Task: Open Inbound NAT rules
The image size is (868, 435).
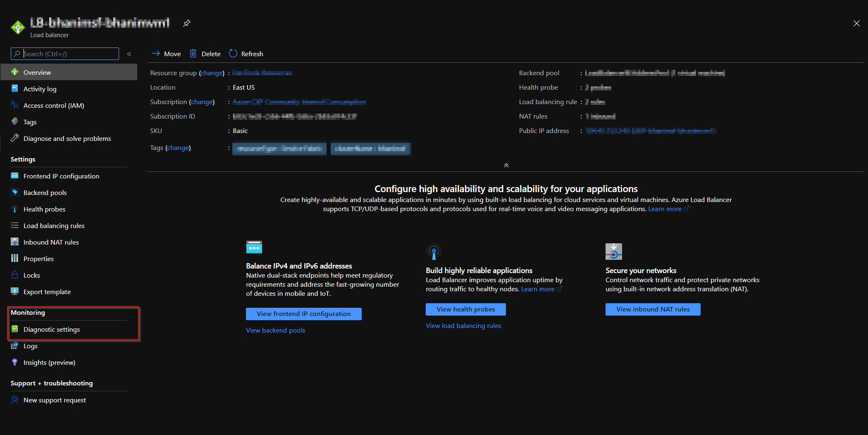Action: (51, 242)
